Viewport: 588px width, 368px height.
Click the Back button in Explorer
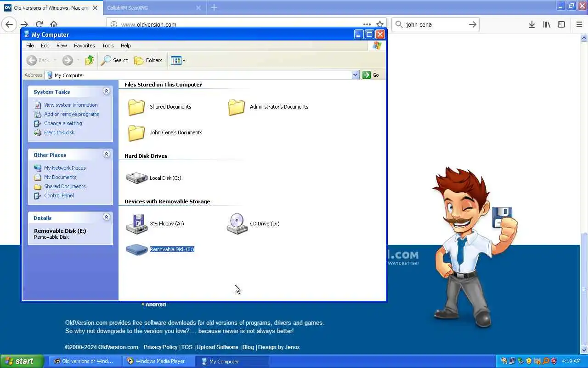point(38,60)
